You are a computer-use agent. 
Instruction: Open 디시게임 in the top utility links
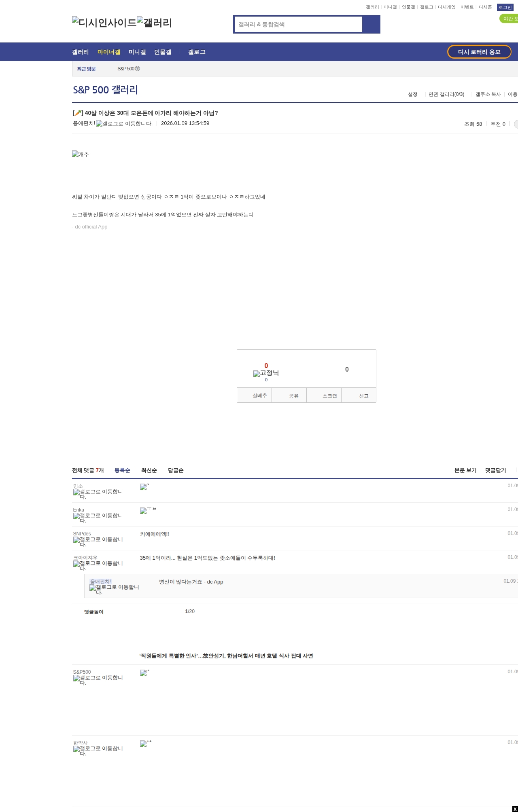(446, 7)
